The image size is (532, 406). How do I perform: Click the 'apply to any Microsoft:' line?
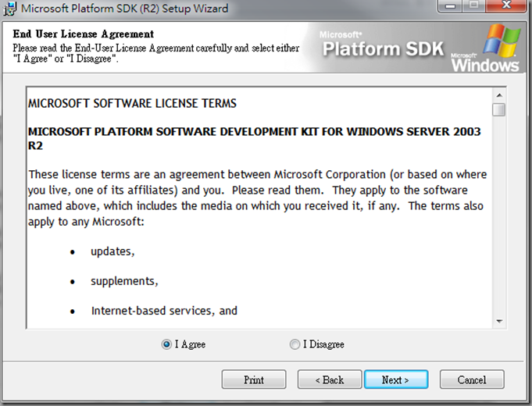86,222
